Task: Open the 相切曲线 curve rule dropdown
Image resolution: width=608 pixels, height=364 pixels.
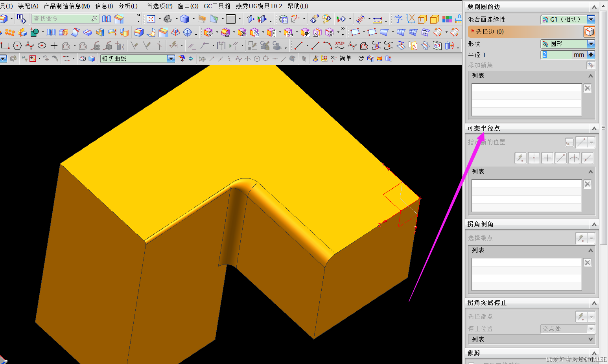Action: click(171, 59)
